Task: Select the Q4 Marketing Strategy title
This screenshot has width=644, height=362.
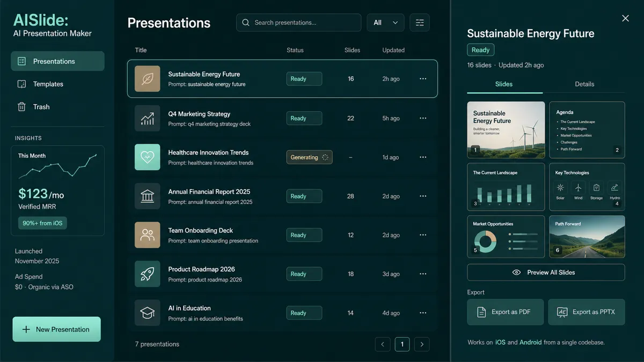Action: click(x=199, y=114)
